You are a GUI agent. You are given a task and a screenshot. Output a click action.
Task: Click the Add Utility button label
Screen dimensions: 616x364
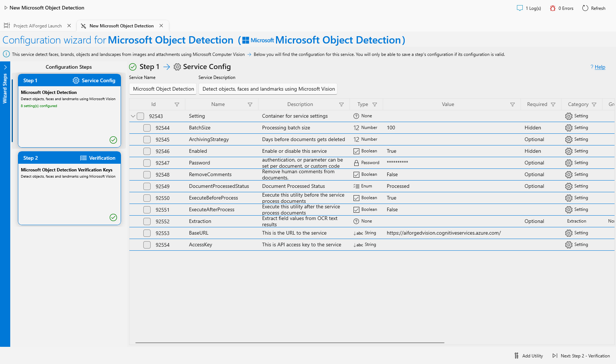[x=532, y=356]
